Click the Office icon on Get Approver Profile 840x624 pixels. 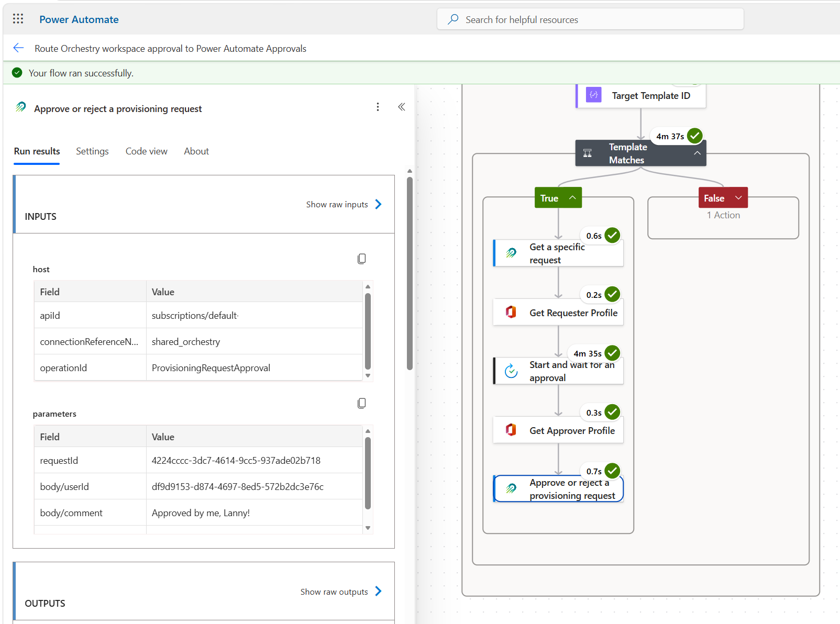click(x=511, y=430)
